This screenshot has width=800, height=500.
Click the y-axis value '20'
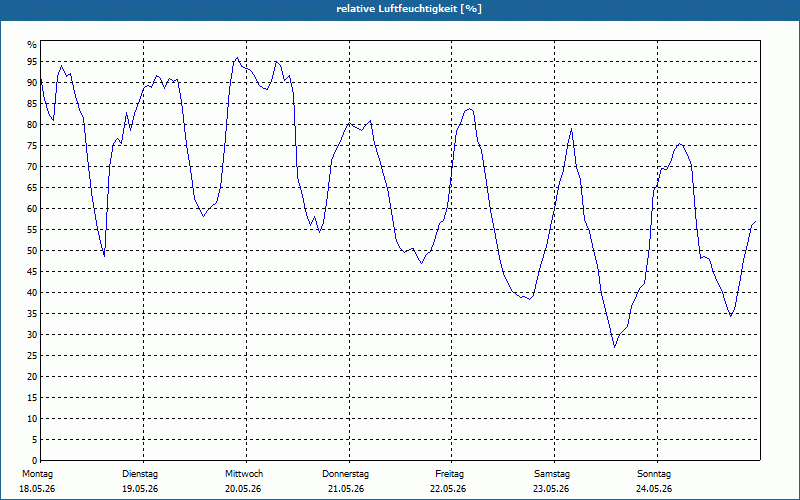(x=32, y=377)
